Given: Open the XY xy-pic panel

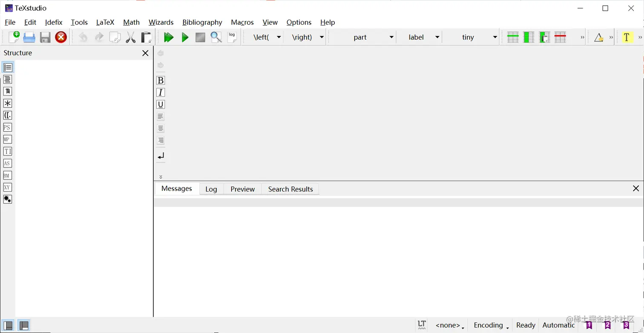Looking at the screenshot, I should [x=8, y=187].
